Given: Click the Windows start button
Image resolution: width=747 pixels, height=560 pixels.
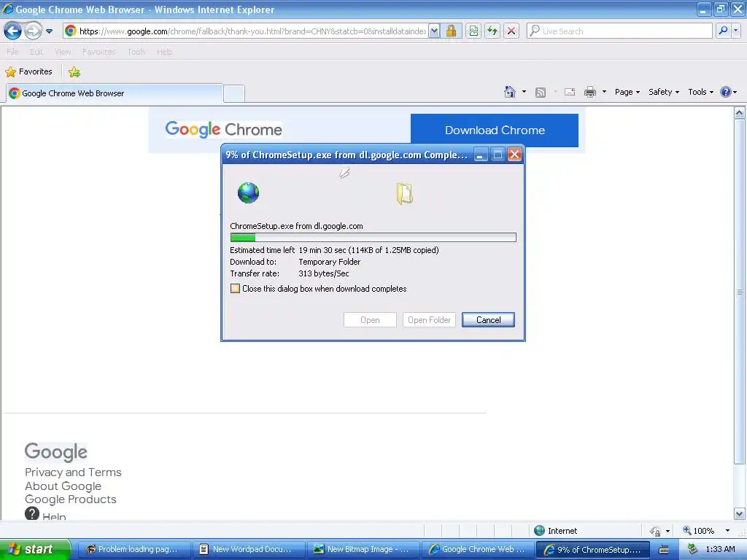Looking at the screenshot, I should (x=35, y=549).
